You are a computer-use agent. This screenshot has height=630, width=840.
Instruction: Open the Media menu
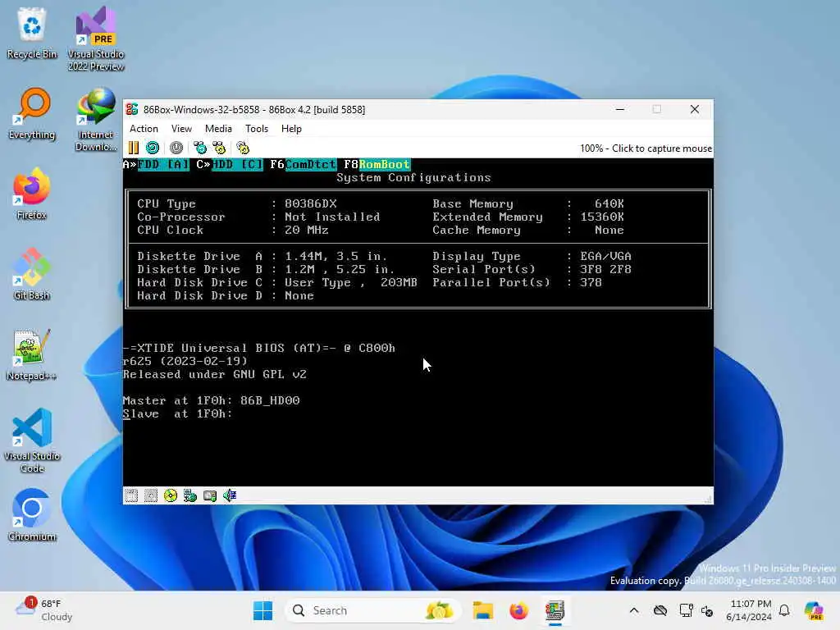pyautogui.click(x=218, y=129)
